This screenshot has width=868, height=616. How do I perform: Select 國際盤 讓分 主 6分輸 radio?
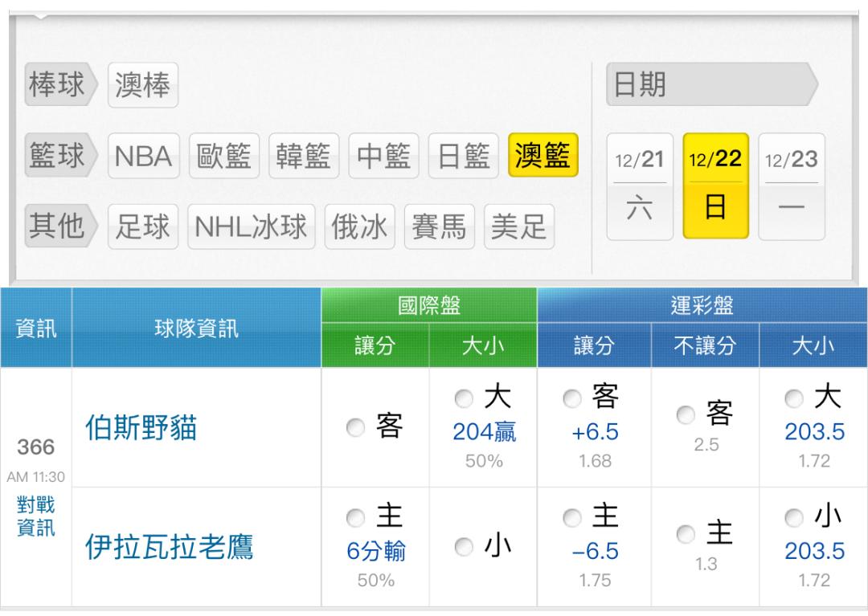355,517
